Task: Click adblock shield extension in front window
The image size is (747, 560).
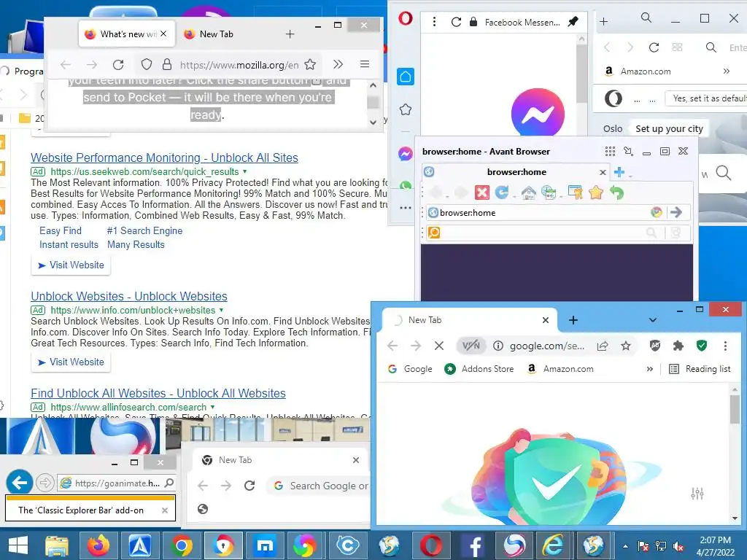Action: pyautogui.click(x=655, y=346)
